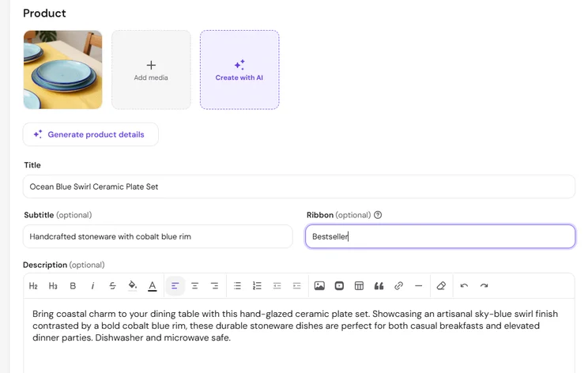The image size is (588, 373).
Task: Insert a numbered list
Action: pyautogui.click(x=258, y=286)
